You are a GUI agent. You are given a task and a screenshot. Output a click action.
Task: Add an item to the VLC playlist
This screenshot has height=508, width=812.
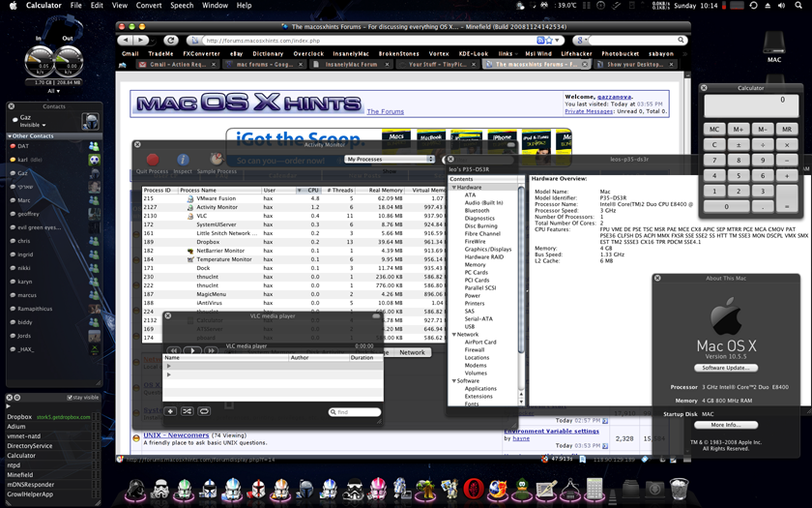(170, 411)
